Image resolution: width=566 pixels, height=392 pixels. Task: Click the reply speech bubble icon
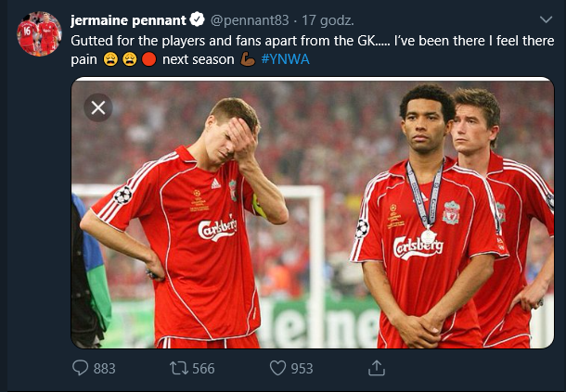81,368
